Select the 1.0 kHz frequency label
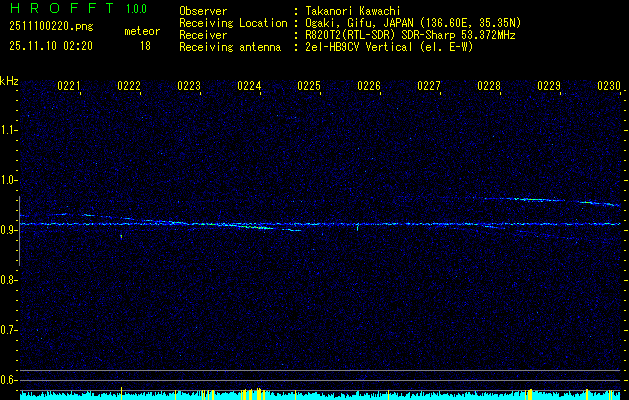The width and height of the screenshot is (629, 400). 9,180
